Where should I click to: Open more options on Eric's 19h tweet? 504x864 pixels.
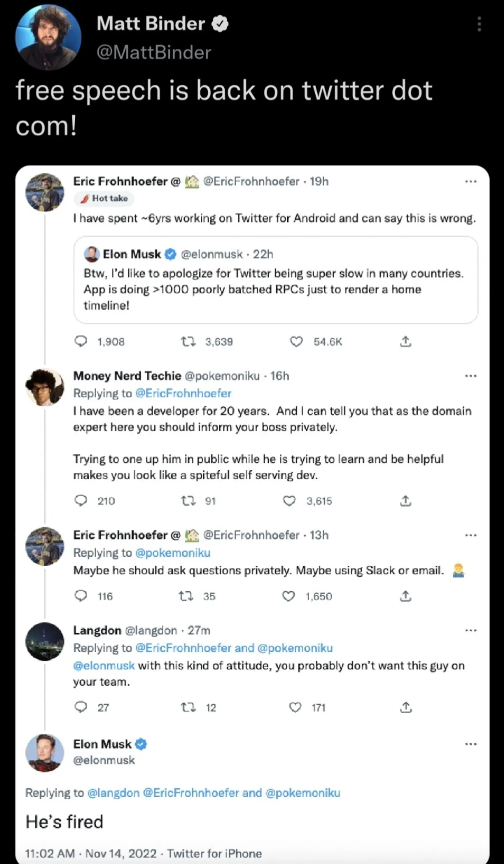tap(471, 182)
